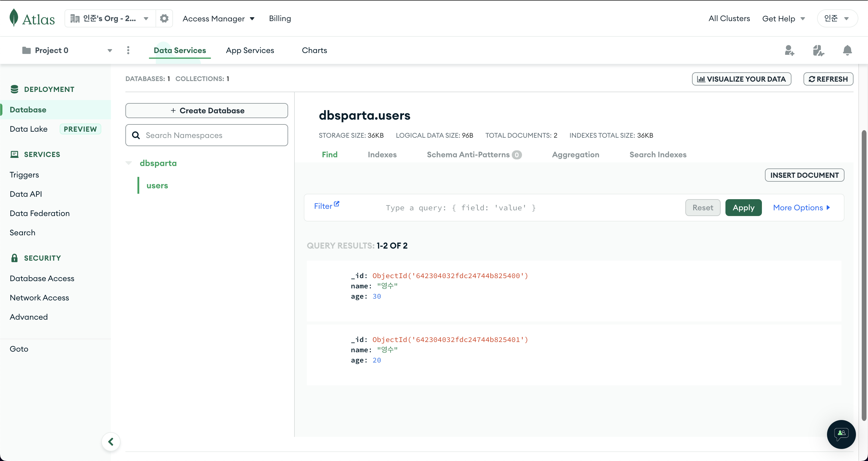Image resolution: width=868 pixels, height=461 pixels.
Task: Click the Security lock icon
Action: click(14, 258)
